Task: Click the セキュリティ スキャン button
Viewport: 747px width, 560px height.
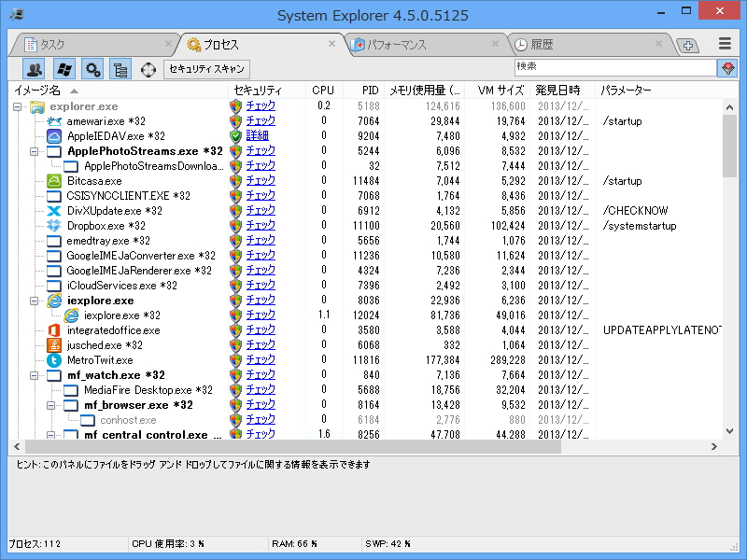Action: (207, 67)
